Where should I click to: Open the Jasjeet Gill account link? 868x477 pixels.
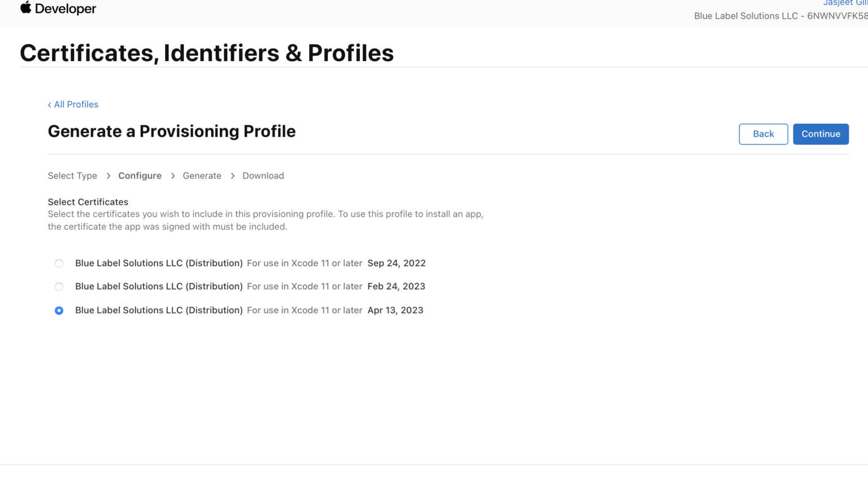point(845,3)
